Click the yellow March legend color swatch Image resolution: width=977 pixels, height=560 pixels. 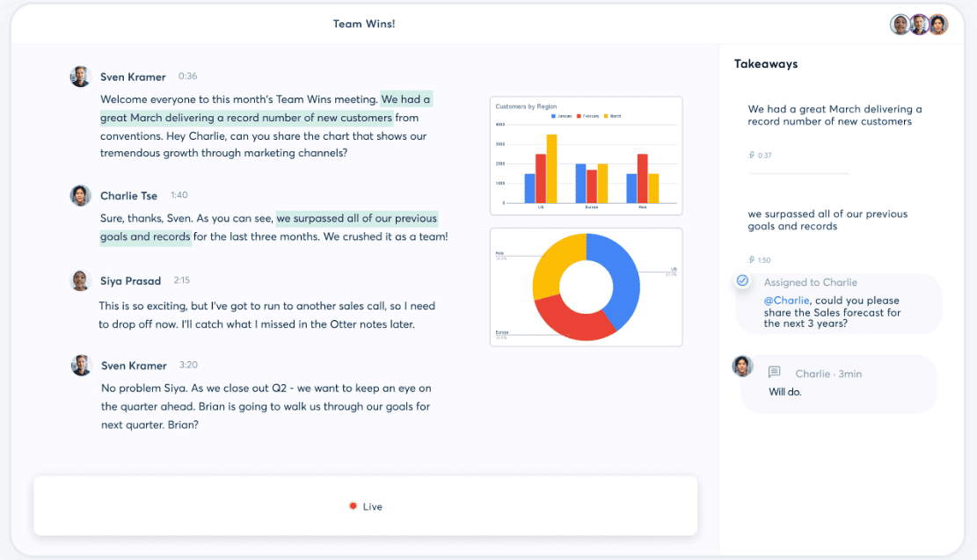[x=606, y=116]
